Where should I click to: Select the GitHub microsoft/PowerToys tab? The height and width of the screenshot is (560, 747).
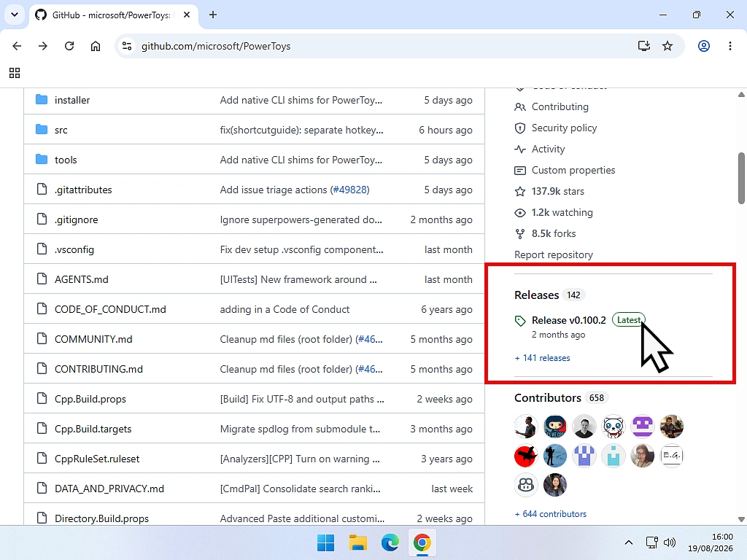click(113, 15)
